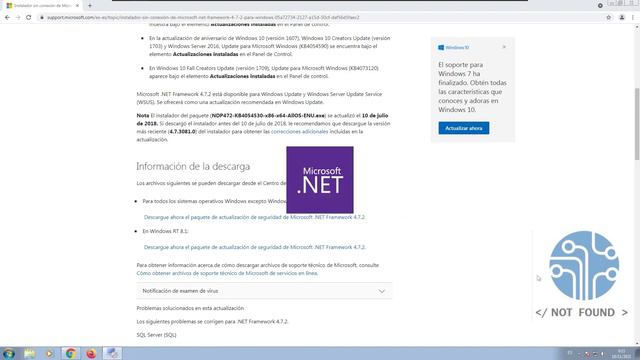Close the Windows 10 promo card

click(504, 47)
